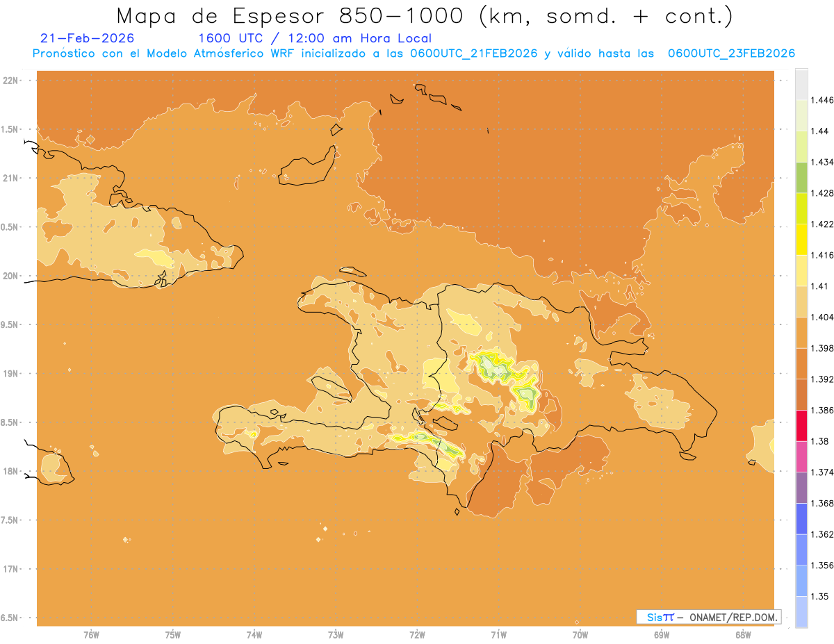Click the "69W" longitude label
834x644 pixels.
662,636
